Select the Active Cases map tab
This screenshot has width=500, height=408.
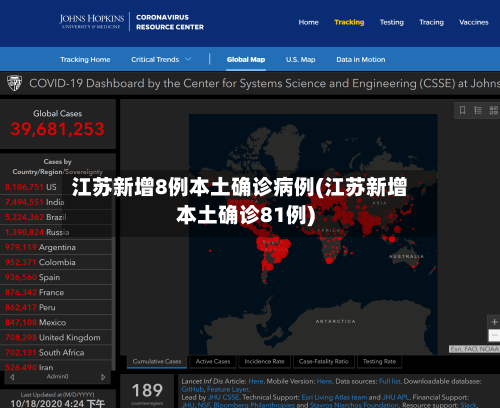[x=213, y=361]
